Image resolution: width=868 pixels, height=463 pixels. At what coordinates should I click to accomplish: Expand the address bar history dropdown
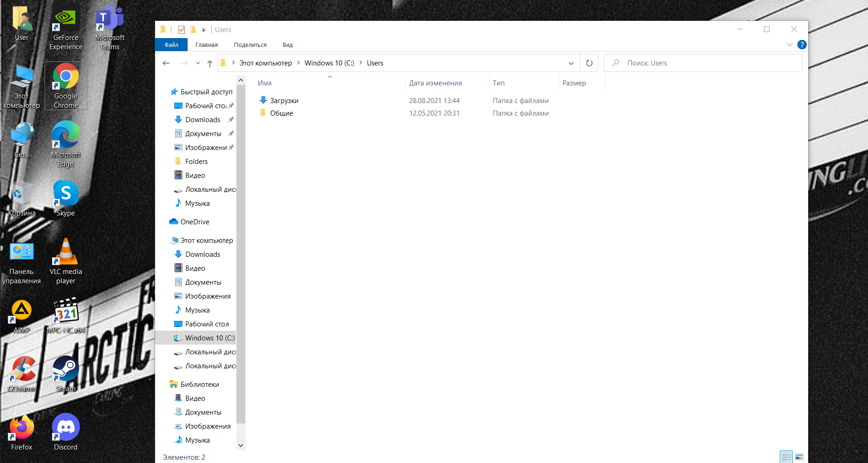[571, 63]
